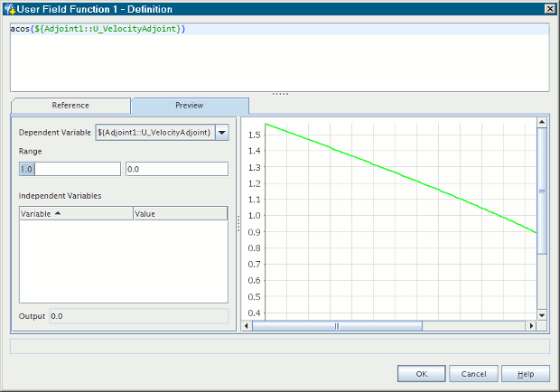Close the User Field Function dialog
The height and width of the screenshot is (392, 560).
pyautogui.click(x=550, y=9)
